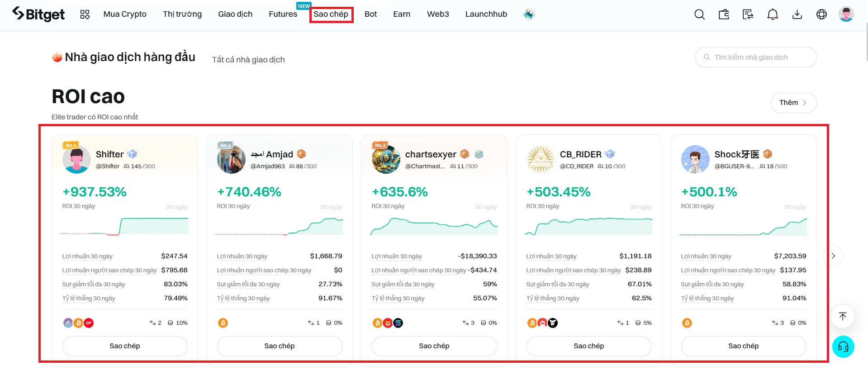868x370 pixels.
Task: Click the coin icons on Shifter's card
Action: 78,323
